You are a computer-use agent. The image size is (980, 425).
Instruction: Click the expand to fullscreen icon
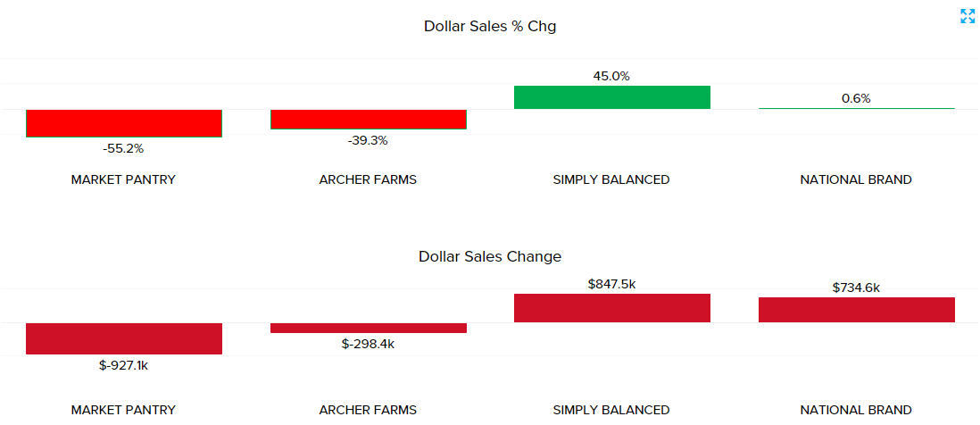click(x=968, y=16)
